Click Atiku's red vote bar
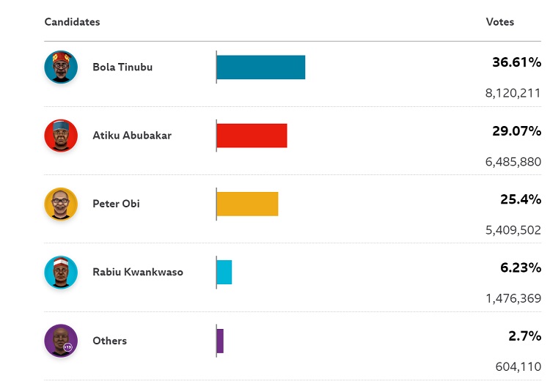Viewport: 550px width, 392px height. [x=252, y=136]
